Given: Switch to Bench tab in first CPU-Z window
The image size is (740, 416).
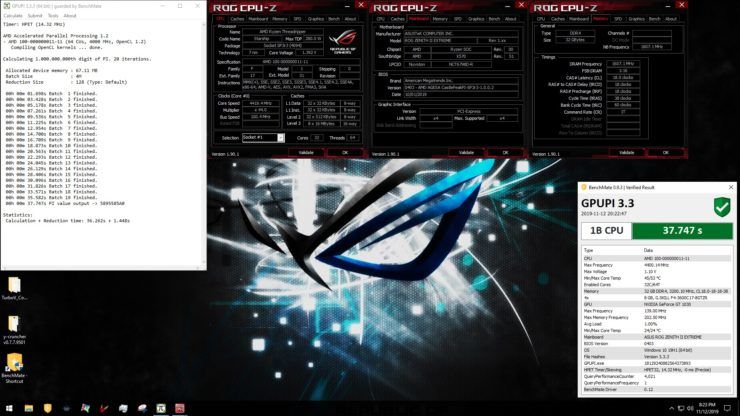Looking at the screenshot, I should (x=334, y=19).
